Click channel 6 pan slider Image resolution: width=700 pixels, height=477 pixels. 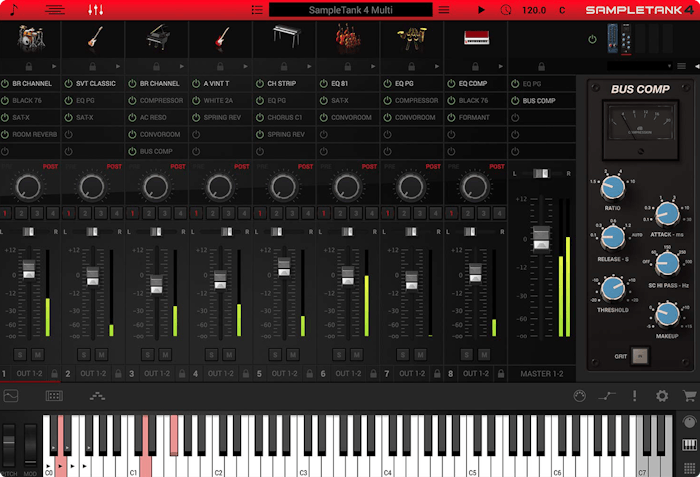point(347,232)
